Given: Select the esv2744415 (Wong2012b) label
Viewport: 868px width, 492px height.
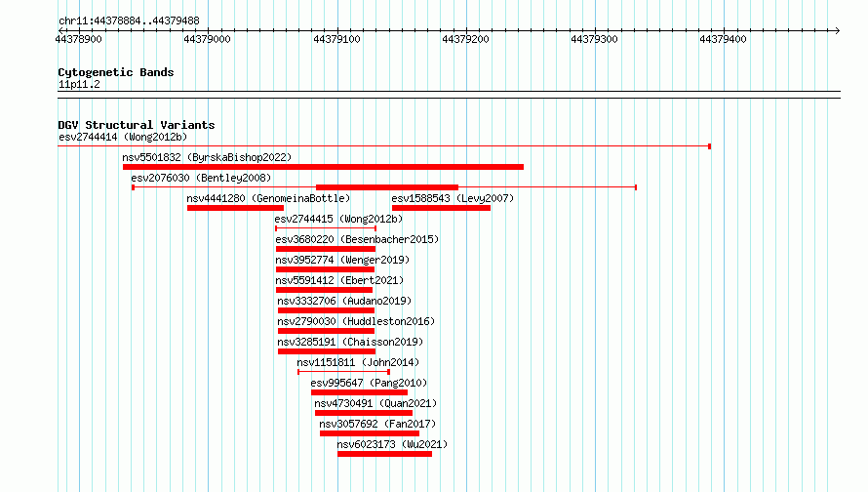Looking at the screenshot, I should click(x=338, y=219).
